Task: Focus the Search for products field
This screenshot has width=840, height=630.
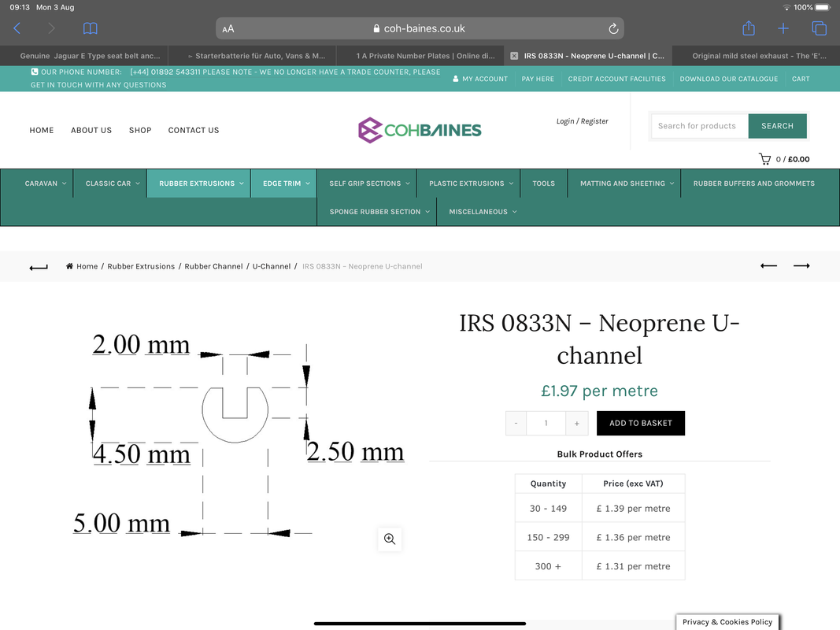Action: pos(699,126)
